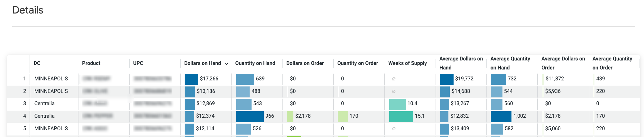644x137 pixels.
Task: Click the Average Quantity on Hand header
Action: pos(510,63)
